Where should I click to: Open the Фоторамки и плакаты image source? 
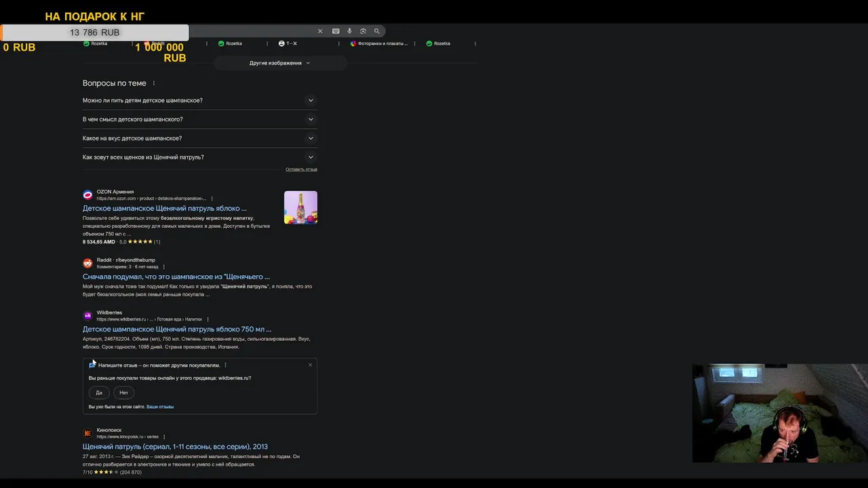tap(379, 43)
